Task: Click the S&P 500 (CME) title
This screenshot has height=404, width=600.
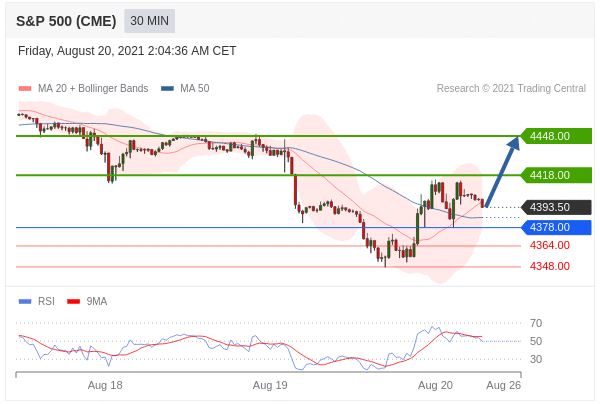Action: pos(65,20)
